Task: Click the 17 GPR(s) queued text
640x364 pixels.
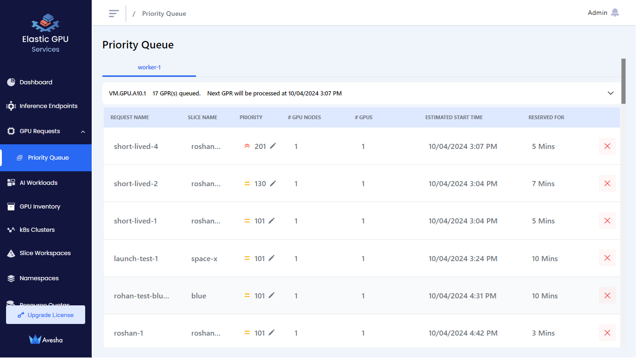Action: (x=176, y=94)
